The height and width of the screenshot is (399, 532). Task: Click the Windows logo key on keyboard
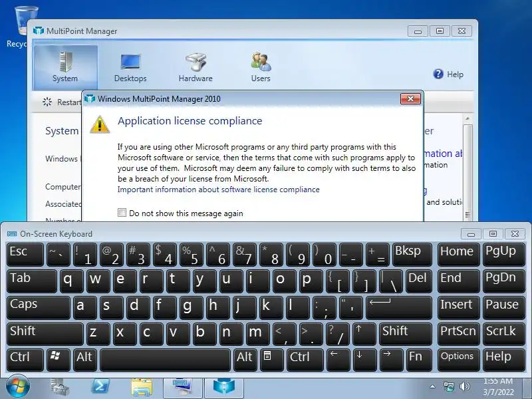tap(59, 360)
